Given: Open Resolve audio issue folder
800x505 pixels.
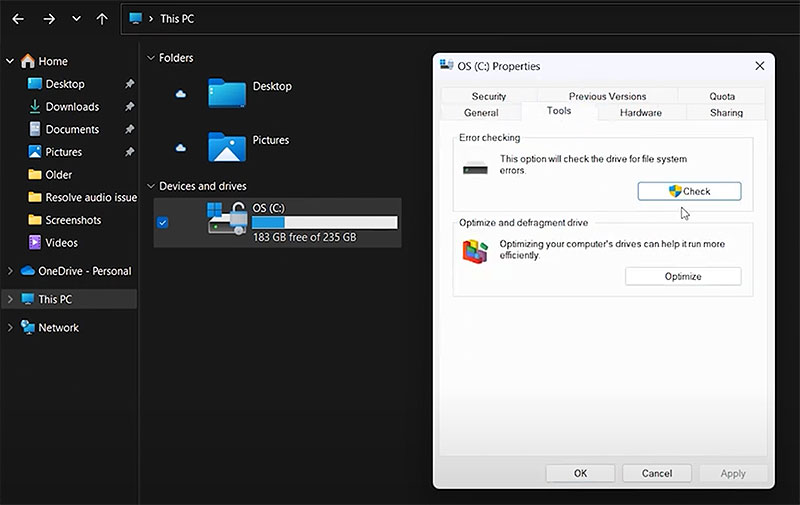Looking at the screenshot, I should [91, 197].
